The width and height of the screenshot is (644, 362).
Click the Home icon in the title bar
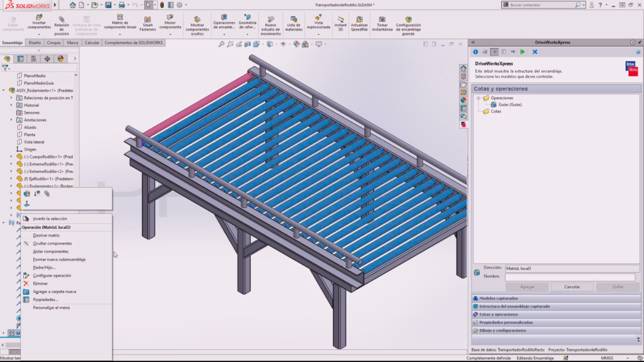point(73,5)
